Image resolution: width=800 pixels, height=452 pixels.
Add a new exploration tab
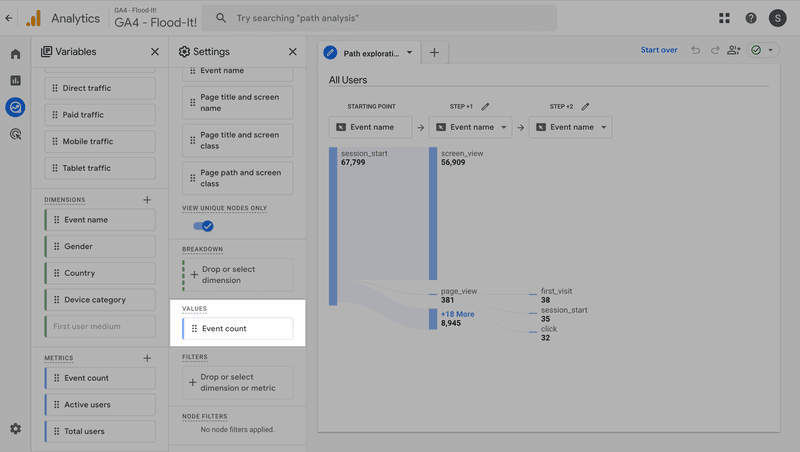click(434, 52)
